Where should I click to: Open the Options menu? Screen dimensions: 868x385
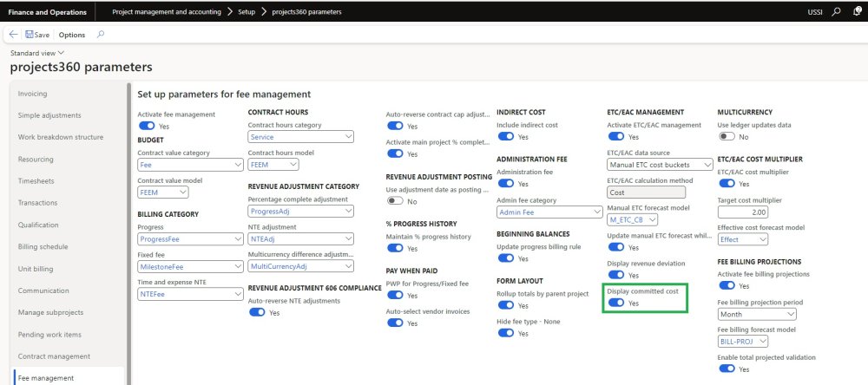[x=72, y=35]
